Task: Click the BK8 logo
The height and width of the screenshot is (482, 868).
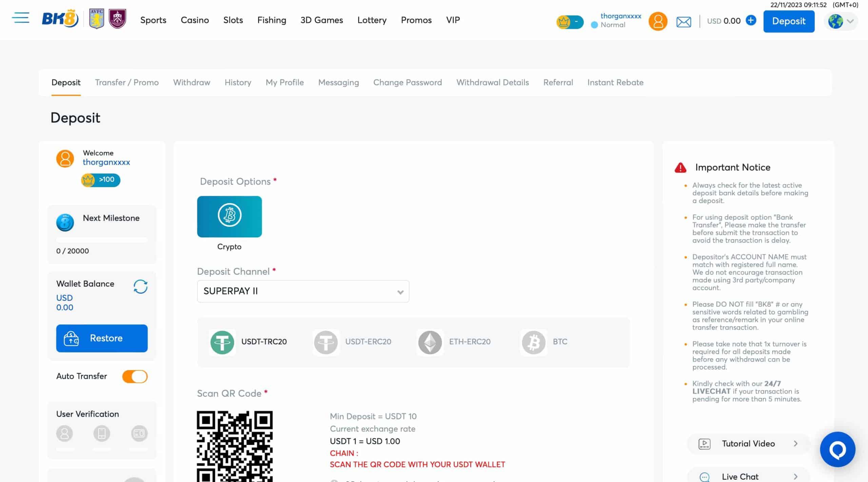Action: coord(60,19)
